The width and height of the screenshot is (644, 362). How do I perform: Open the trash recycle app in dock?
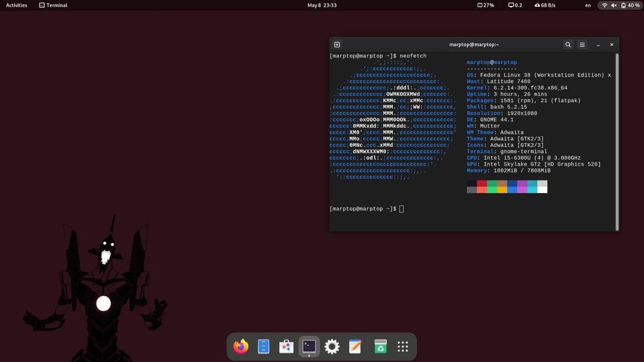click(381, 346)
